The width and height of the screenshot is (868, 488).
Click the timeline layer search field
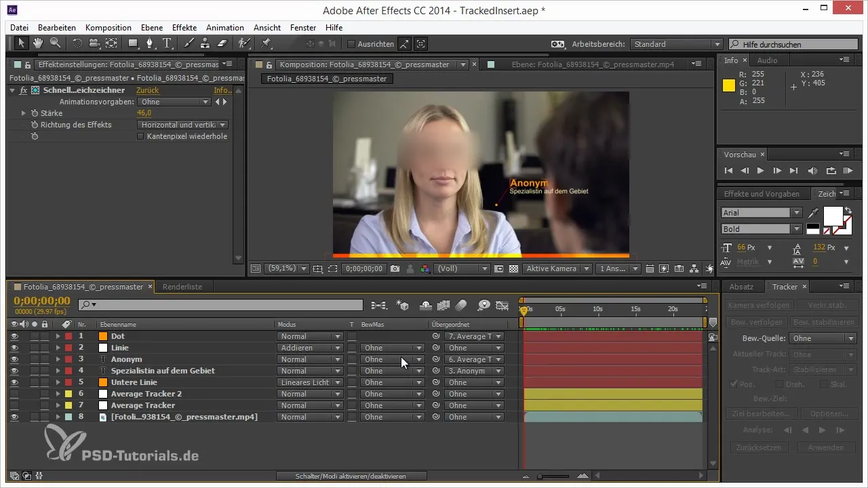tap(220, 305)
